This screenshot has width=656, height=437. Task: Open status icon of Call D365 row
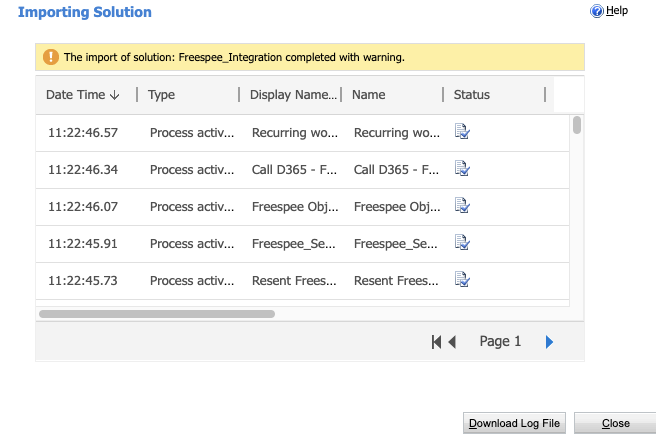click(x=462, y=169)
